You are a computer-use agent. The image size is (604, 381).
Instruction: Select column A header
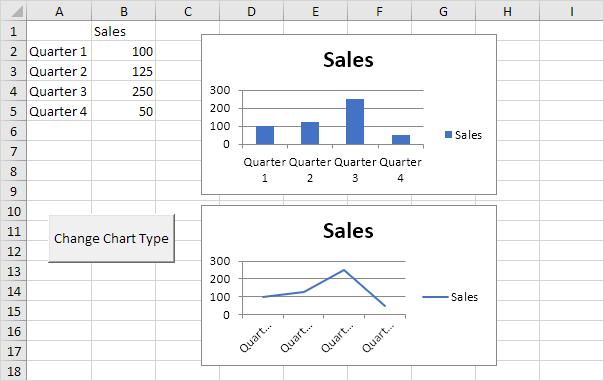pyautogui.click(x=59, y=11)
